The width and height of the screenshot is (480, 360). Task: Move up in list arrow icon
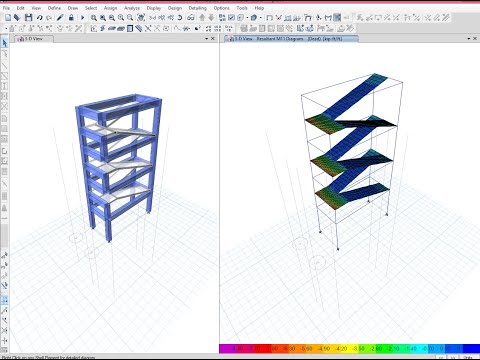coord(202,18)
